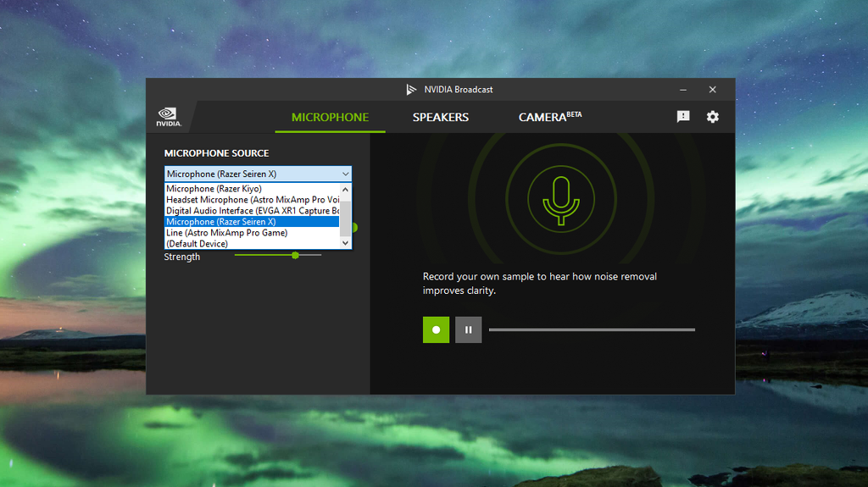The width and height of the screenshot is (868, 487).
Task: Select the (Default Device) option
Action: pos(253,244)
